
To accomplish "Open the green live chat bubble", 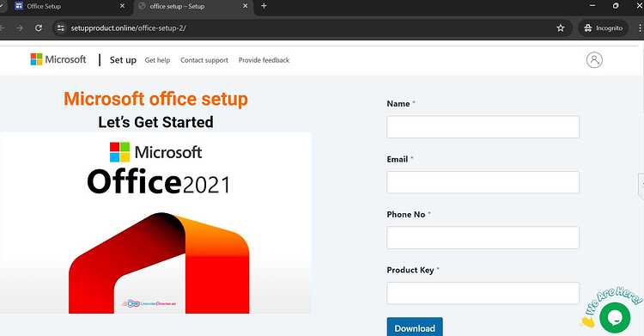I will [615, 317].
